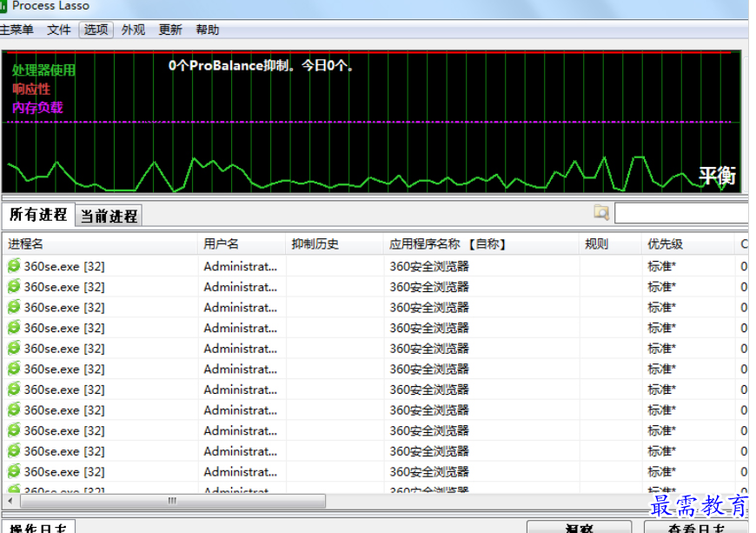Sort by the 进程名 column header

(x=100, y=244)
